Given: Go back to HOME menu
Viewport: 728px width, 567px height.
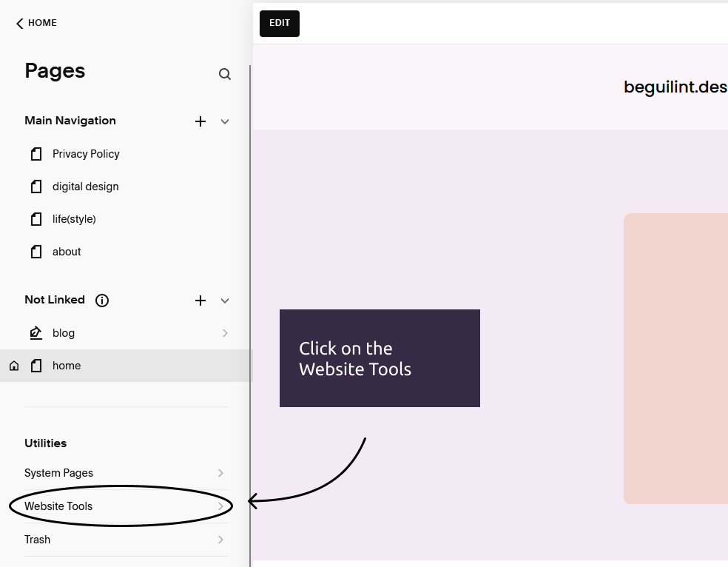Looking at the screenshot, I should [x=36, y=23].
